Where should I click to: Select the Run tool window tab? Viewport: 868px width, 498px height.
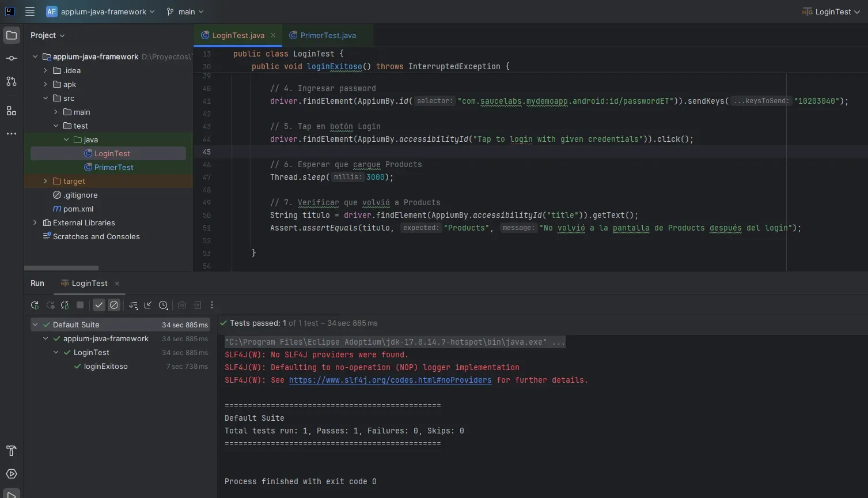[x=37, y=283]
